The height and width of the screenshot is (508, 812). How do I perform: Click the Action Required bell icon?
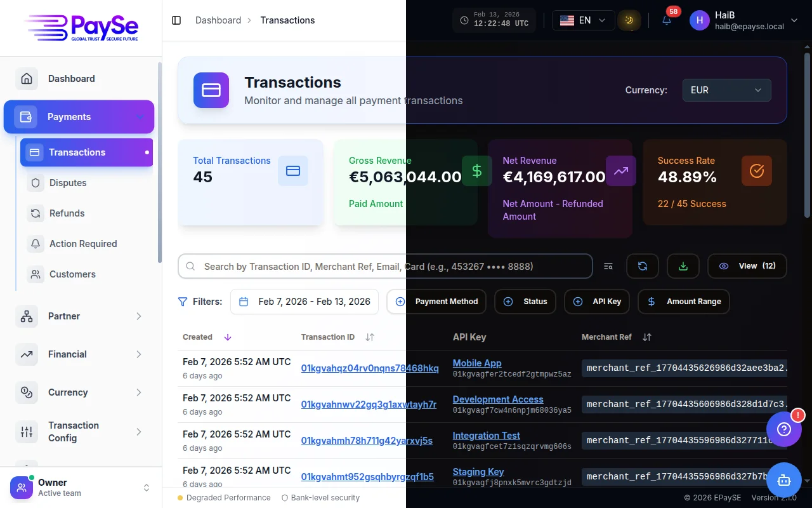36,244
